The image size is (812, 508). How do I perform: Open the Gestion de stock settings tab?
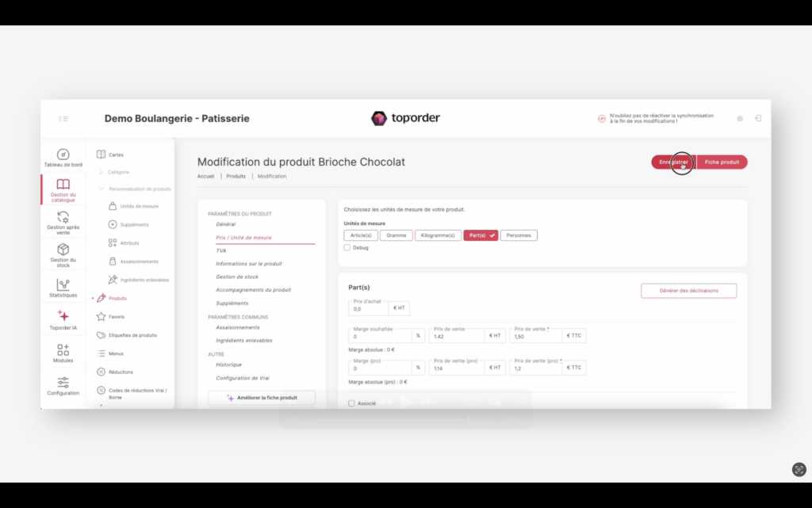tap(237, 277)
